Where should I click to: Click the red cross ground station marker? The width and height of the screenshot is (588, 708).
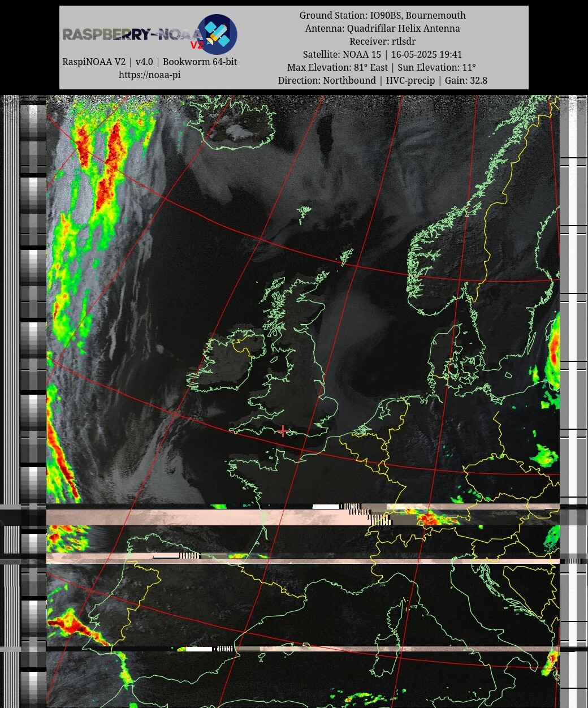(x=283, y=431)
